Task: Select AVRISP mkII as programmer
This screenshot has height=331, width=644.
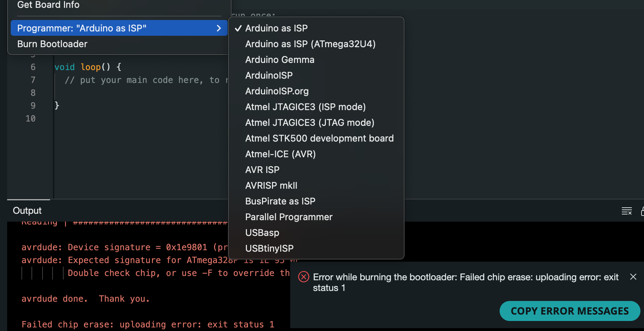Action: pyautogui.click(x=271, y=185)
